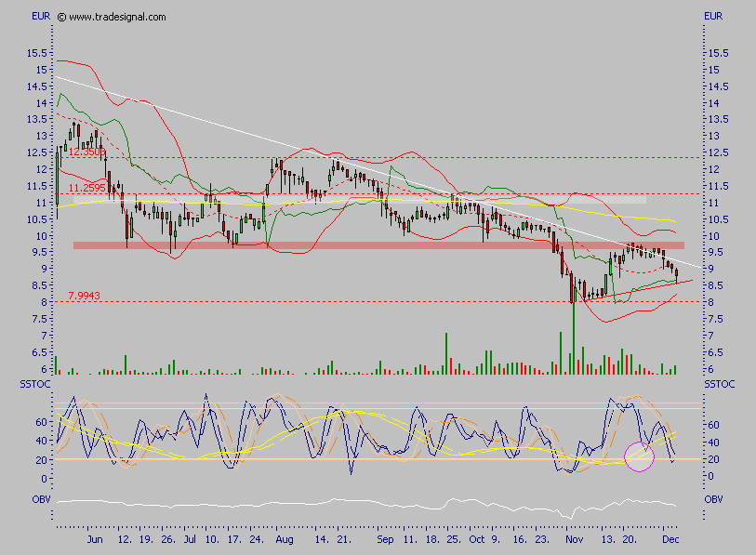The image size is (756, 555).
Task: Click the Dec date label
Action: (670, 539)
